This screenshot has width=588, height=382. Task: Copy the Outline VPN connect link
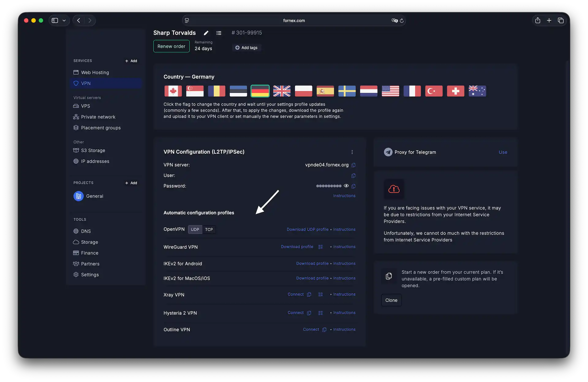tap(324, 330)
